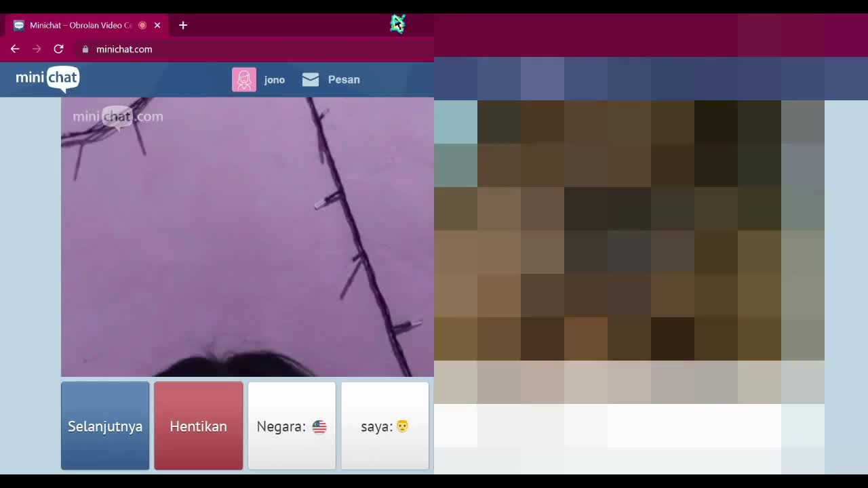Open the saya gender selector

[x=384, y=426]
